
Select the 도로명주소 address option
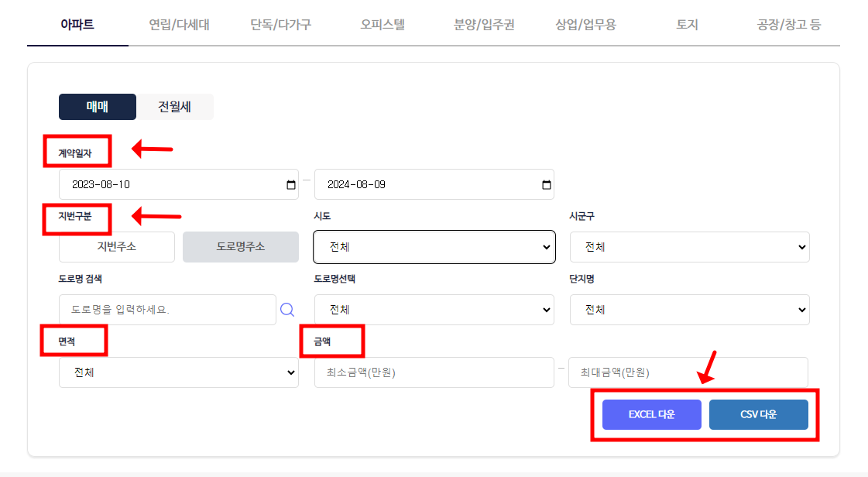[240, 247]
